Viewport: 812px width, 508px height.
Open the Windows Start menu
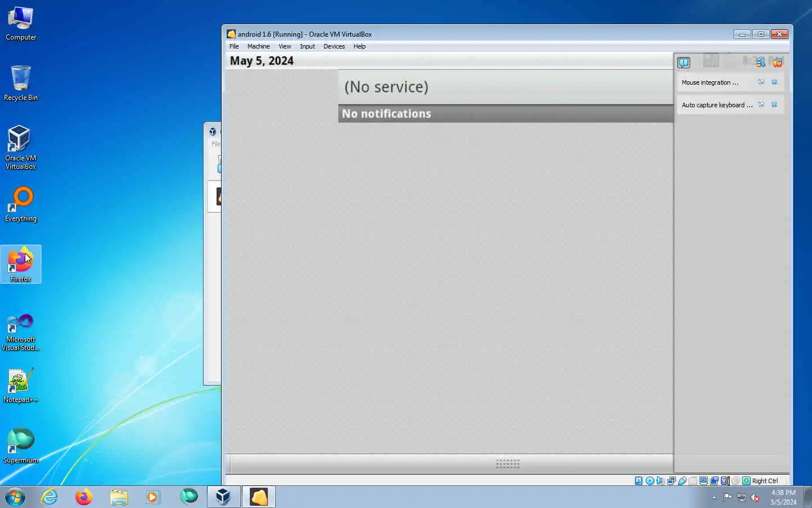tap(15, 497)
